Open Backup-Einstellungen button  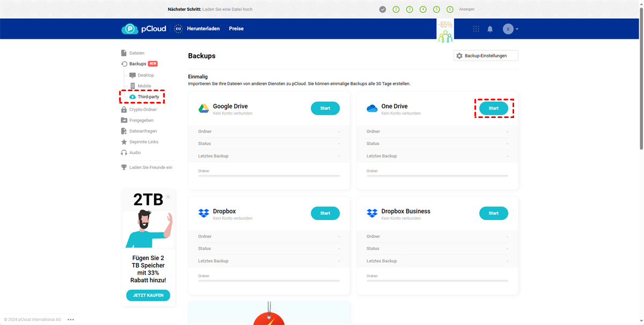(486, 56)
